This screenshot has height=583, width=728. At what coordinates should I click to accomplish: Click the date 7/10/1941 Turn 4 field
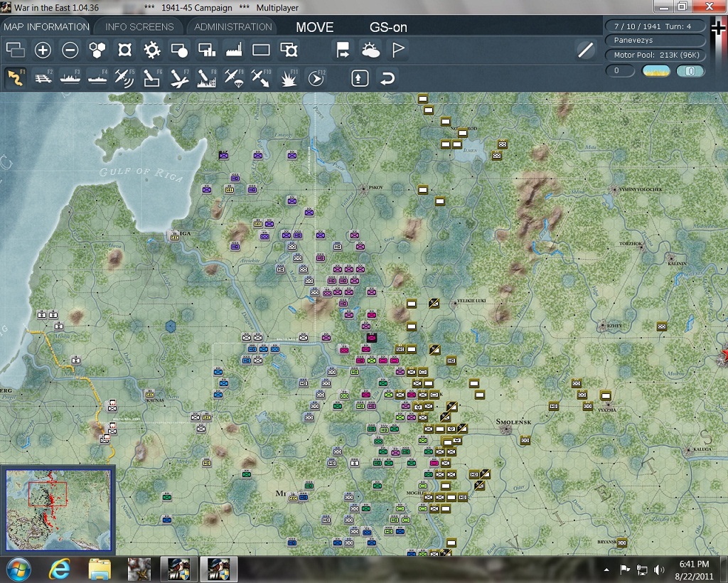coord(655,26)
